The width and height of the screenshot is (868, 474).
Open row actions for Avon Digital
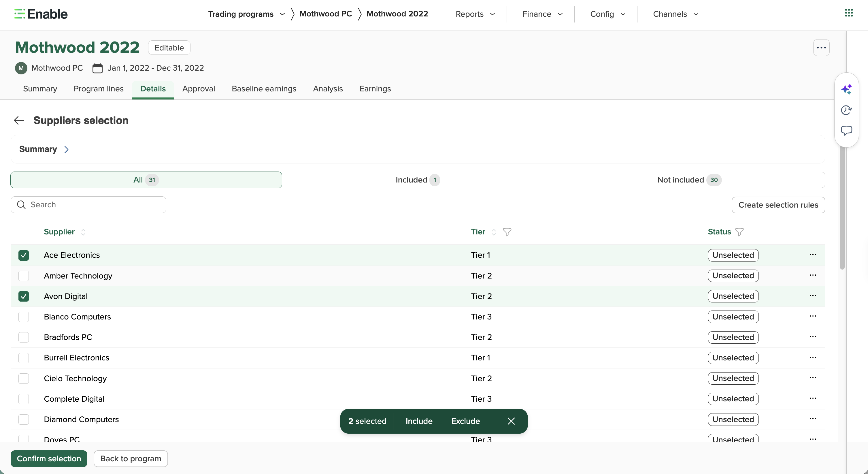tap(813, 296)
